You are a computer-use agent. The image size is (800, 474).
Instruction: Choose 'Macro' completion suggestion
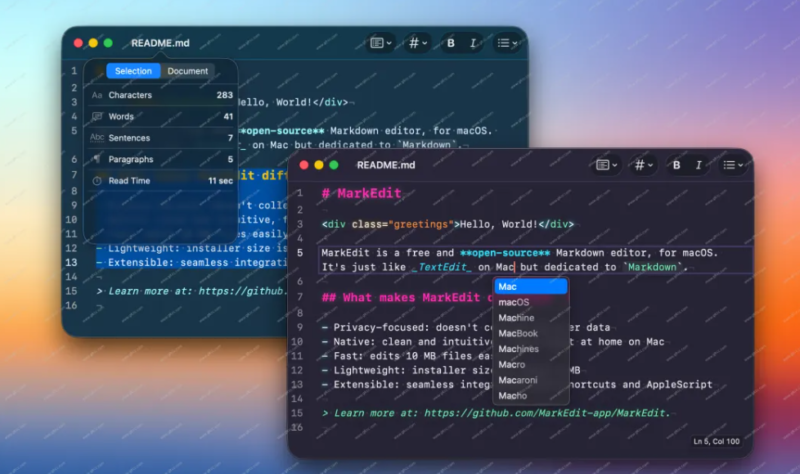[531, 364]
